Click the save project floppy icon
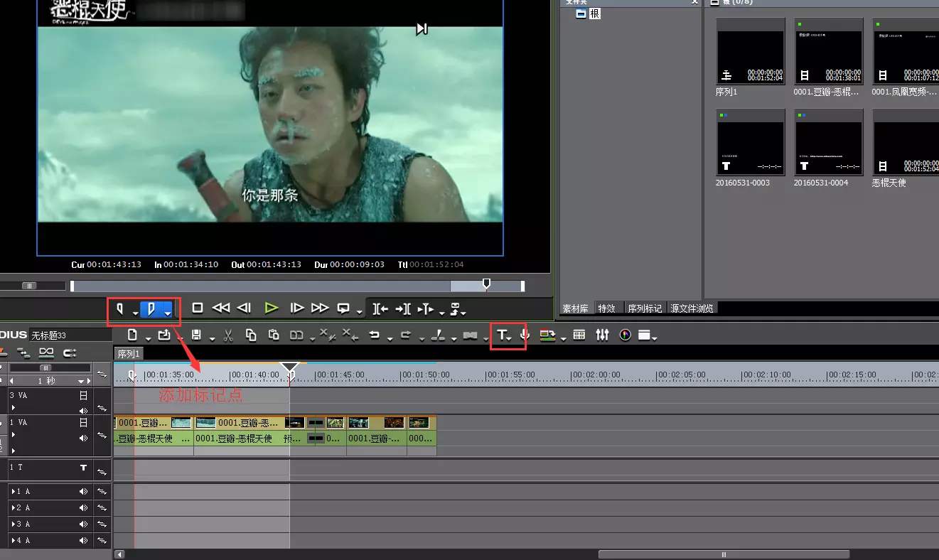The image size is (939, 560). pyautogui.click(x=197, y=335)
